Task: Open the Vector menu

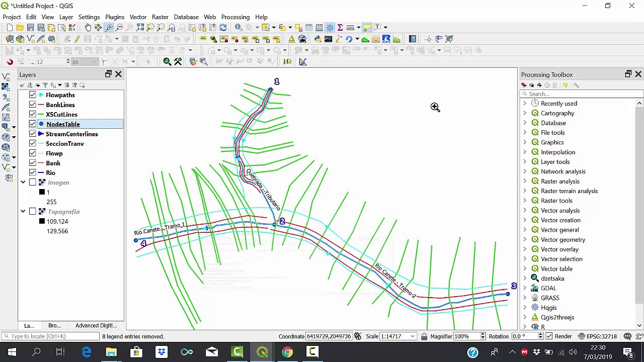Action: coord(138,17)
